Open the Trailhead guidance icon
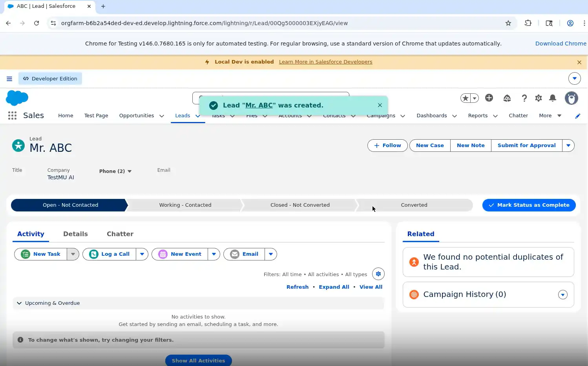 pyautogui.click(x=507, y=98)
